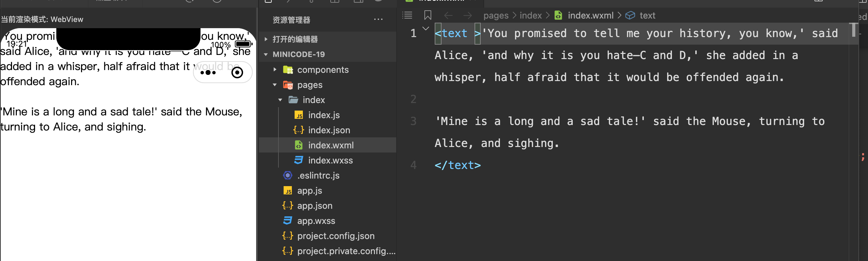868x261 pixels.
Task: Select the pages breadcrumb segment
Action: coord(496,15)
